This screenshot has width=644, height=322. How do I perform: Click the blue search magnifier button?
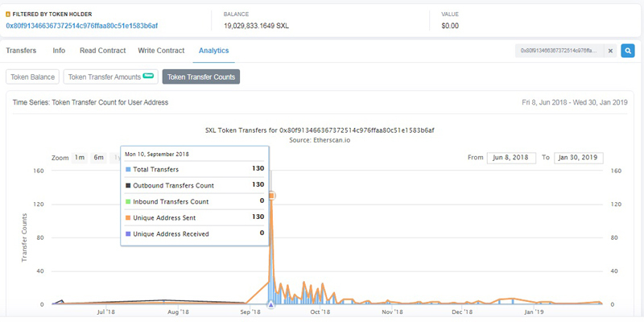coord(628,51)
